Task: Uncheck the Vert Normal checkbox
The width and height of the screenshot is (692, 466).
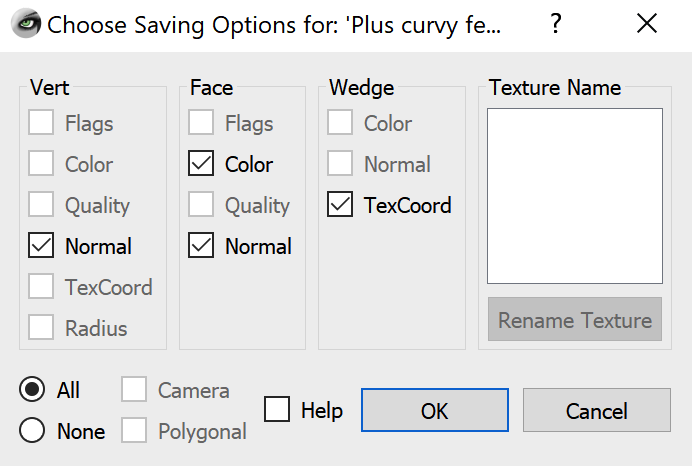Action: [x=42, y=246]
